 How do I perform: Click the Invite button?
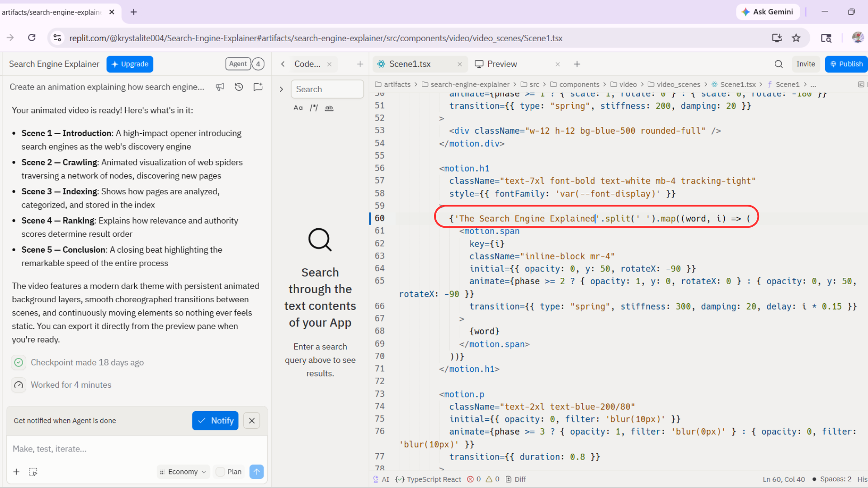pos(806,64)
